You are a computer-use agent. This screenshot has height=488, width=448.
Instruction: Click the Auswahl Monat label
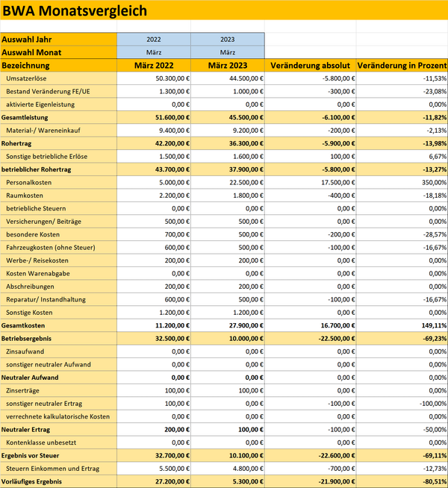31,52
